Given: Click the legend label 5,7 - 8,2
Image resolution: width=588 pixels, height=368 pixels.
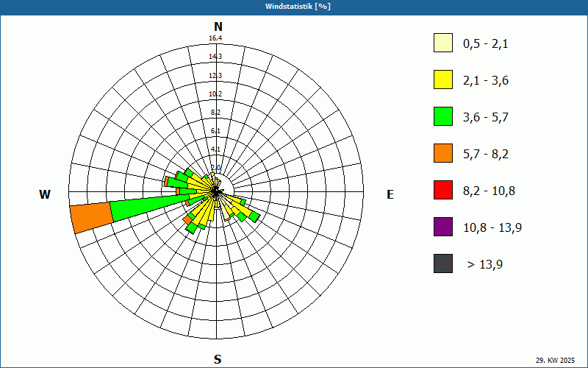Looking at the screenshot, I should click(x=486, y=155).
